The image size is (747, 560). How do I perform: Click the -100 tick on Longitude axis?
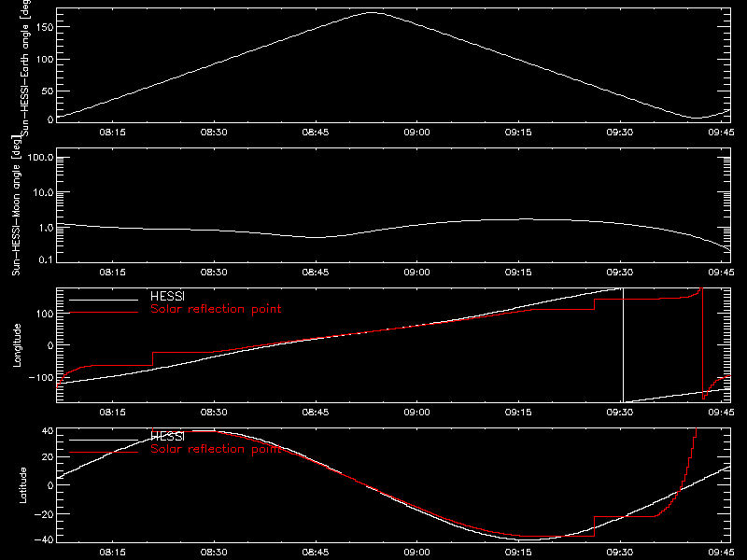tap(40, 377)
